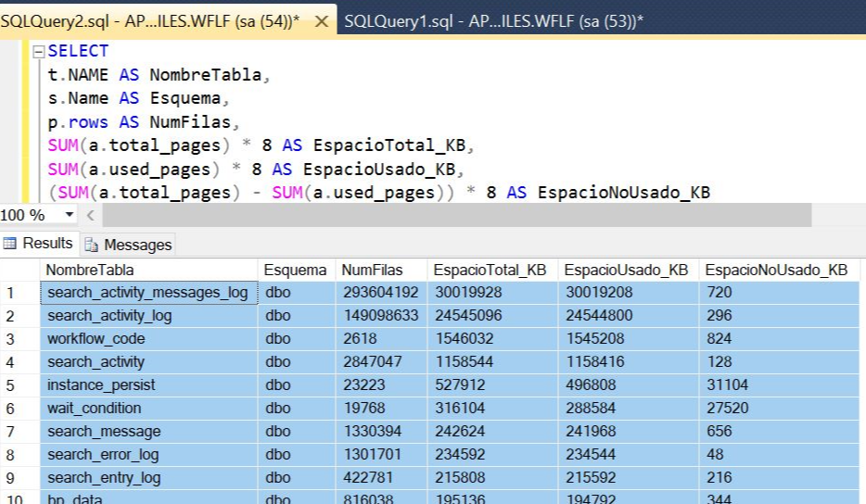This screenshot has width=866, height=504.
Task: Click the dbo cell in search_message row
Action: (x=297, y=432)
